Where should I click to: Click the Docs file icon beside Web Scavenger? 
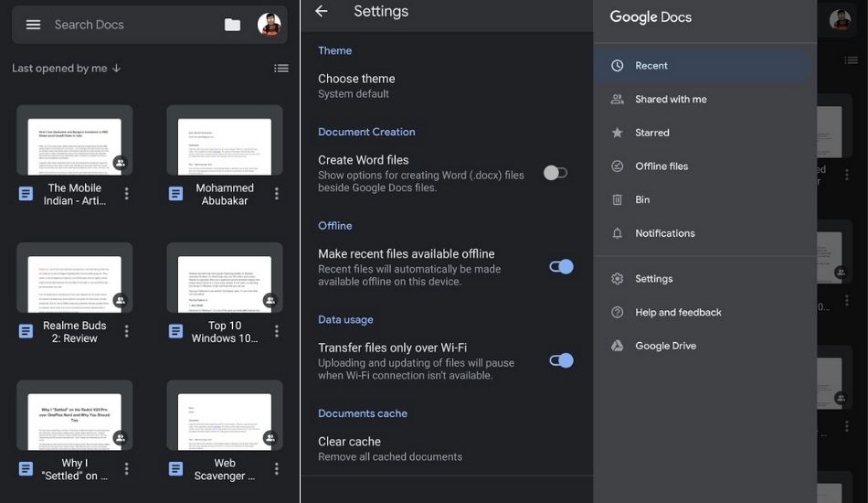[176, 468]
